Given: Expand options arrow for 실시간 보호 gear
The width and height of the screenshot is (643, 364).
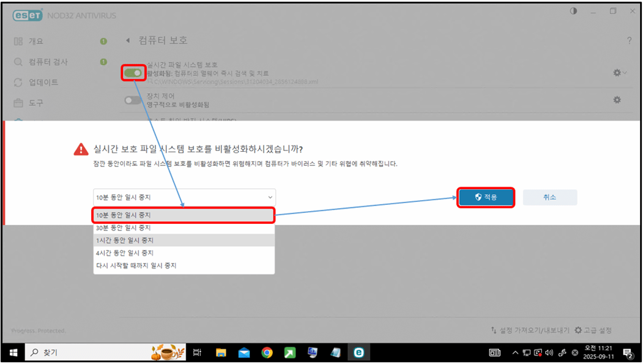Looking at the screenshot, I should tap(625, 73).
